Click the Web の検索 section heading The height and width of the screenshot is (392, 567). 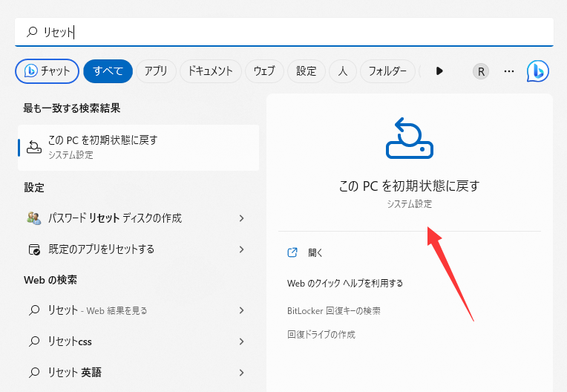50,280
